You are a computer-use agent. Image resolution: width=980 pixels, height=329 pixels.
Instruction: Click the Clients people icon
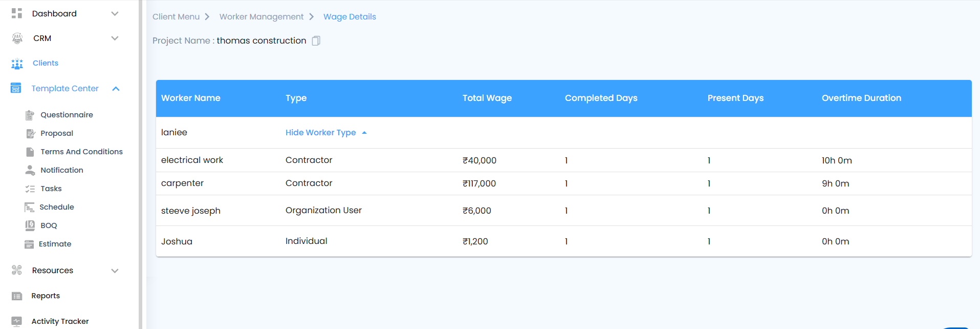click(x=17, y=64)
